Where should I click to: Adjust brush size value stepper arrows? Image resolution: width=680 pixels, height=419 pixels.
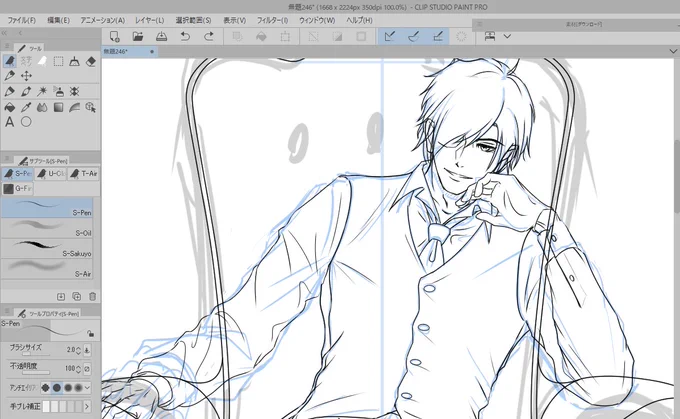[78, 350]
